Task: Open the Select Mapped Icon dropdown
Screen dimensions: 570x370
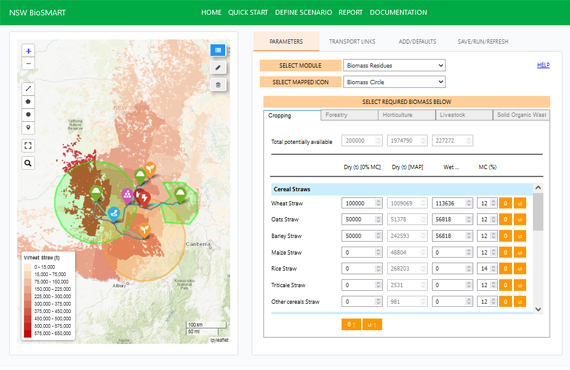Action: [394, 82]
